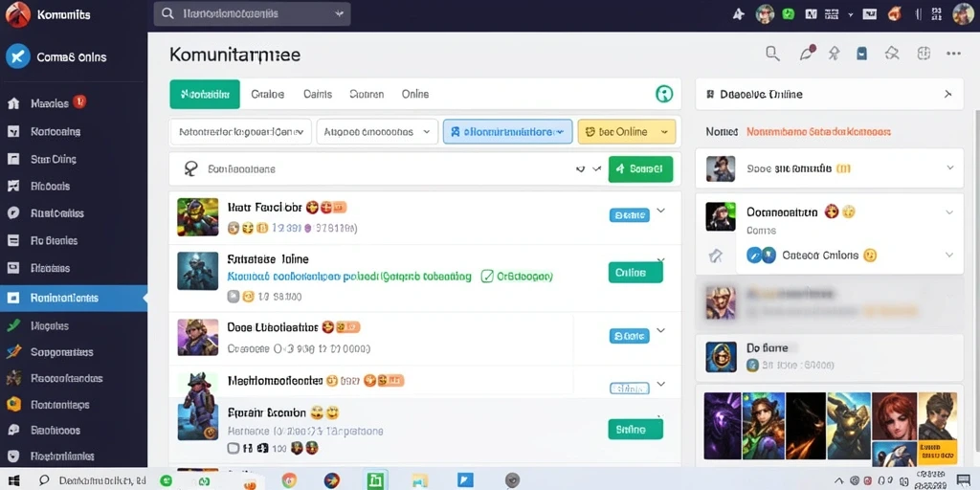Click blue button in Rat Feucl obr row
The image size is (980, 490).
tap(630, 215)
